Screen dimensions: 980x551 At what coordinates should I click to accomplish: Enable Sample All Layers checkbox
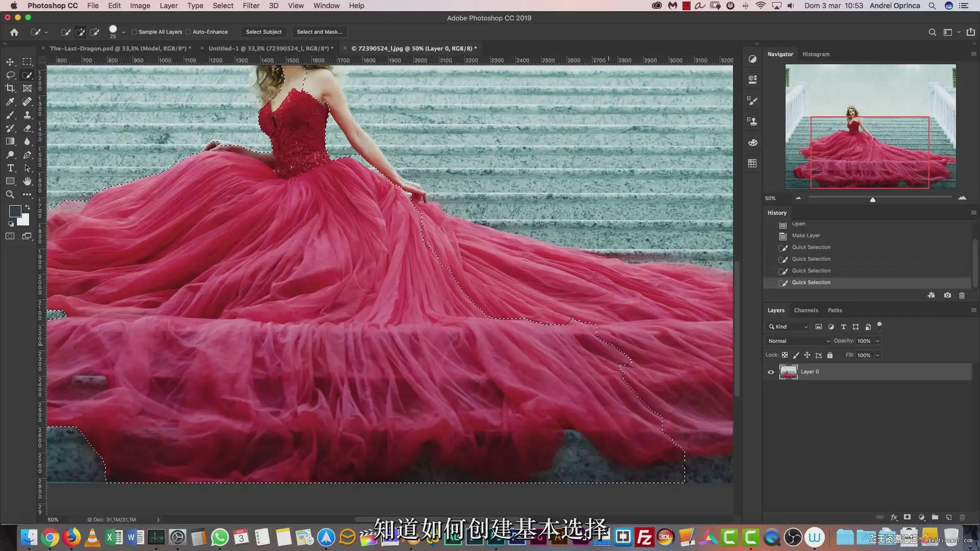tap(134, 32)
